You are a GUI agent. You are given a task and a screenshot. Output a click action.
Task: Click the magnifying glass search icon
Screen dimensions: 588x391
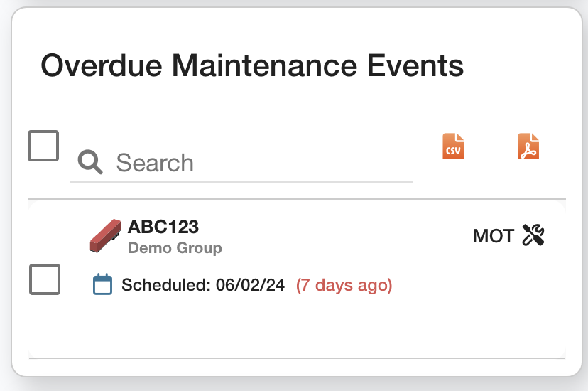pyautogui.click(x=90, y=163)
